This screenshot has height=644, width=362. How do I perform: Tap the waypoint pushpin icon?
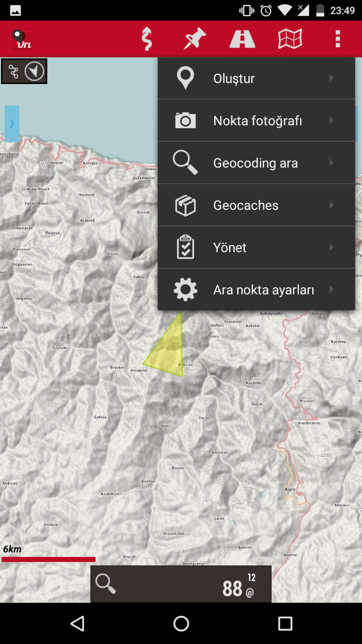pos(194,39)
